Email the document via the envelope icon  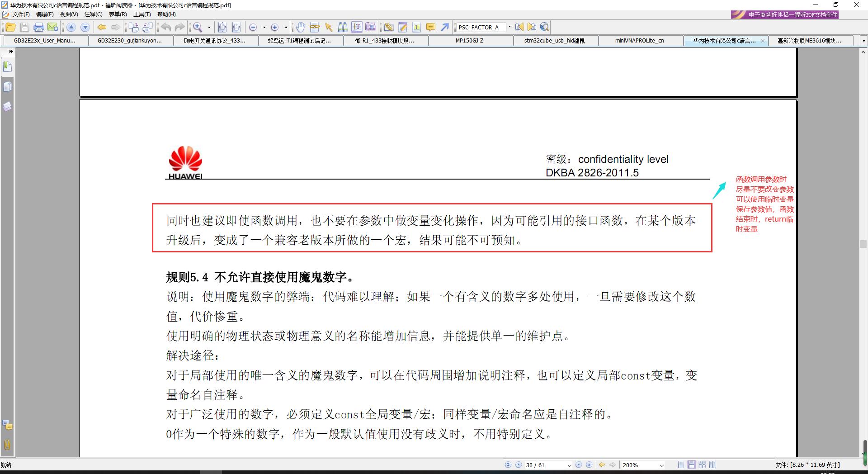53,27
